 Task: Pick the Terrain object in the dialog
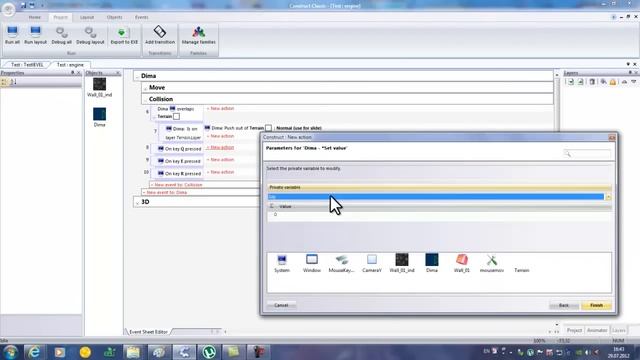pos(522,270)
